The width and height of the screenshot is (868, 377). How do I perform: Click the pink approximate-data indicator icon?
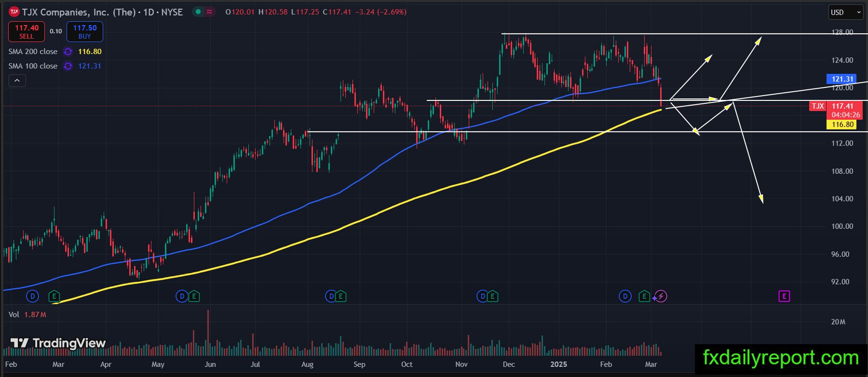(209, 12)
